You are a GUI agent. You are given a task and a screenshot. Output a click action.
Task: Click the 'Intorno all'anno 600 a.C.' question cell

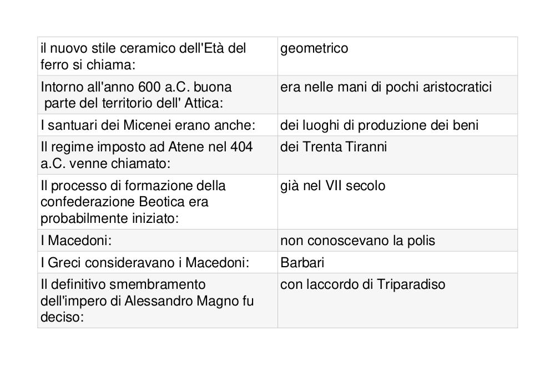(x=158, y=95)
